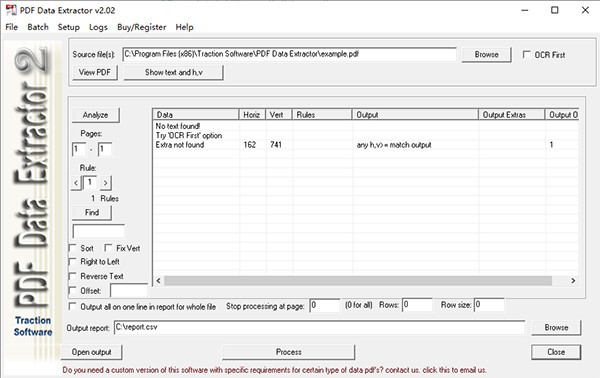Click the Analyze button
The image size is (600, 378).
(95, 115)
